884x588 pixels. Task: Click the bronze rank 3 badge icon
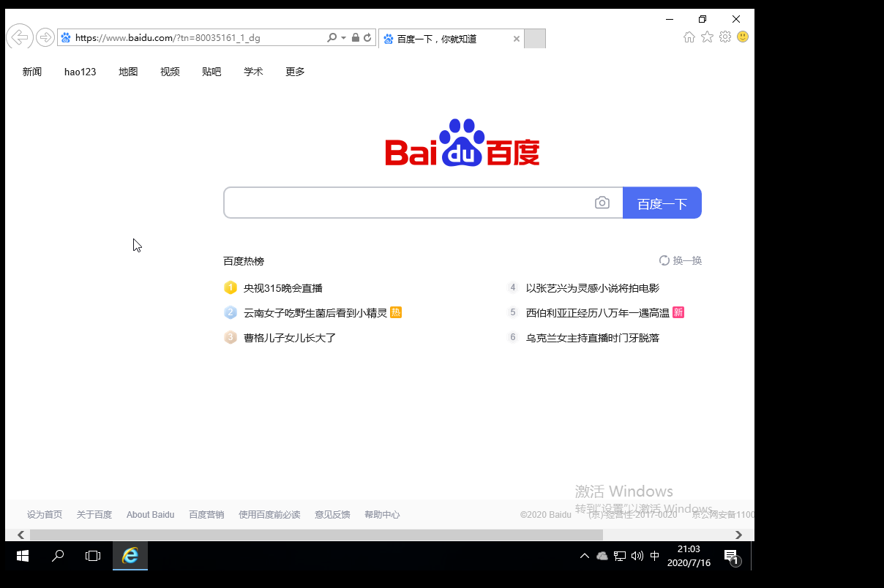point(231,337)
